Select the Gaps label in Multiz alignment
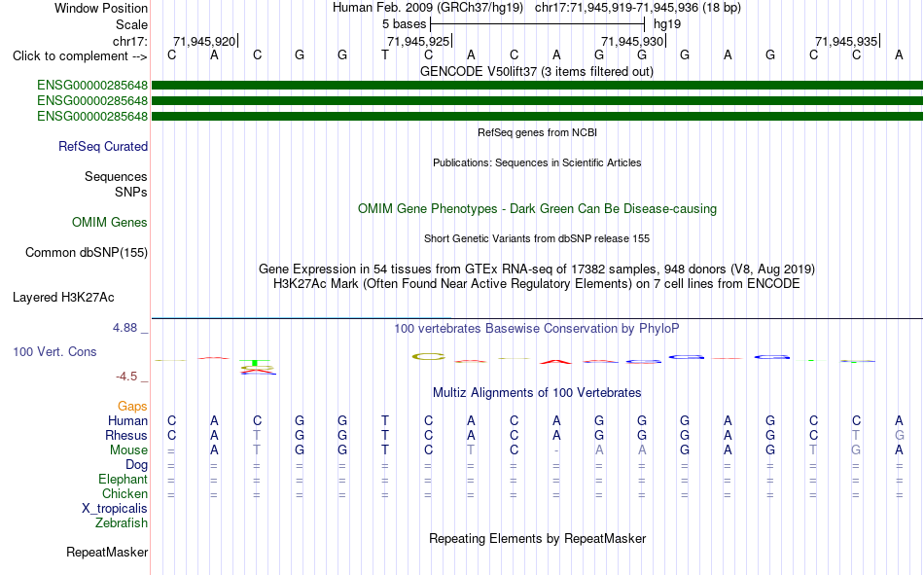The height and width of the screenshot is (575, 924). pyautogui.click(x=132, y=406)
